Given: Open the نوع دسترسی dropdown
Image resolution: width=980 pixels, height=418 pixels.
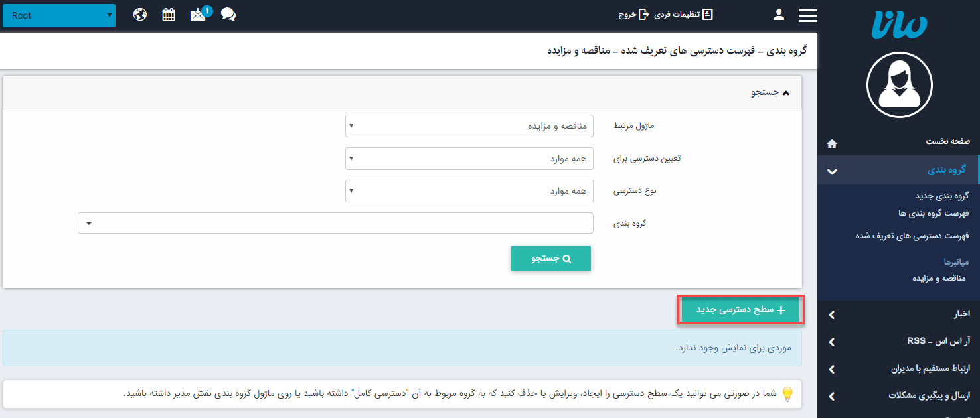Looking at the screenshot, I should [x=469, y=191].
